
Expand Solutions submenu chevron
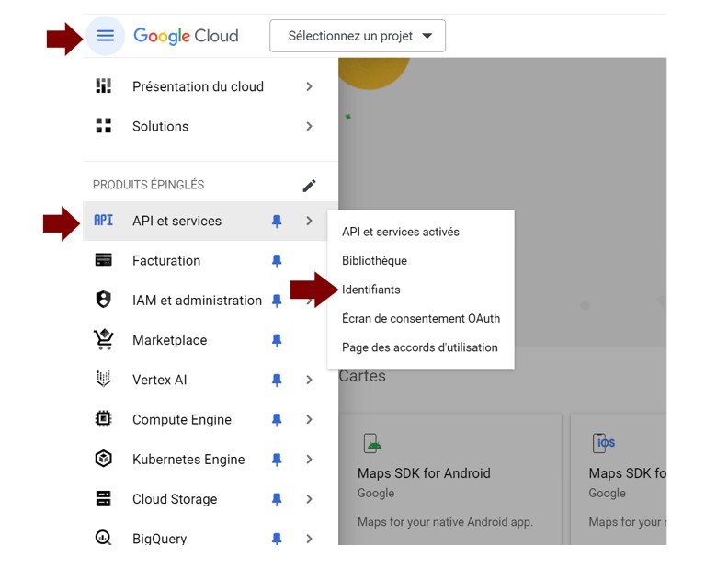pos(309,126)
